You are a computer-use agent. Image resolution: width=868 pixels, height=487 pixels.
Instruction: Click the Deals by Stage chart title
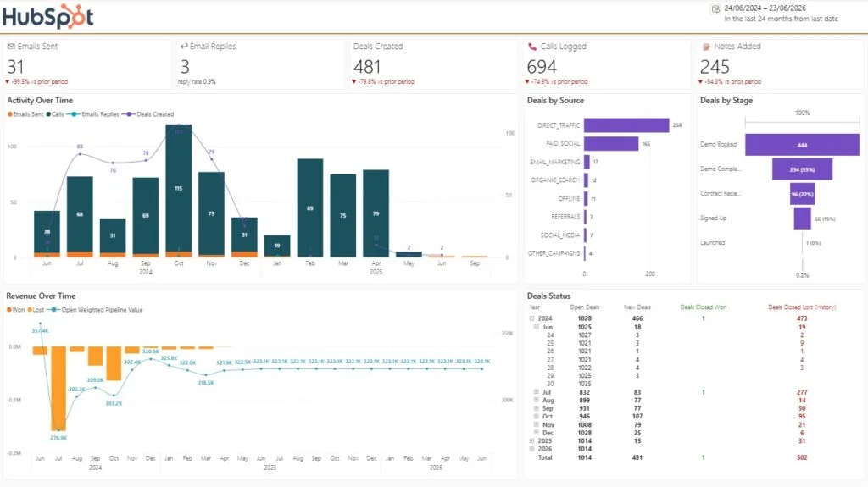(726, 100)
